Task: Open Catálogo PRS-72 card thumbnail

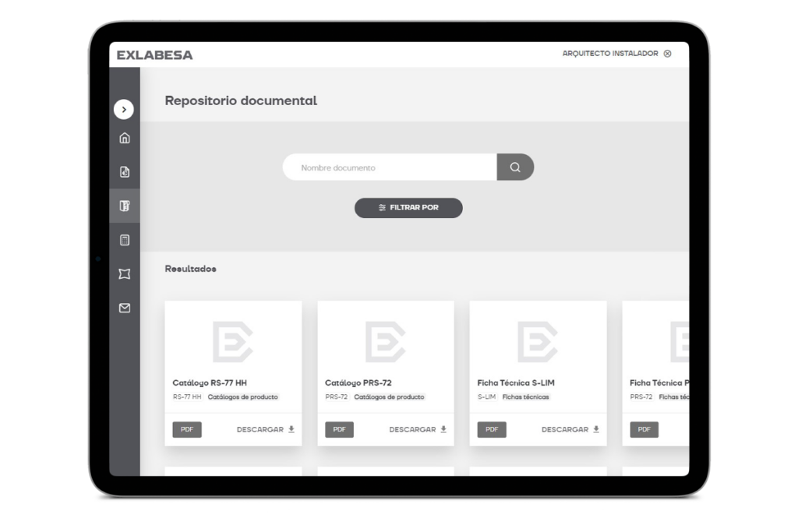Action: [385, 342]
